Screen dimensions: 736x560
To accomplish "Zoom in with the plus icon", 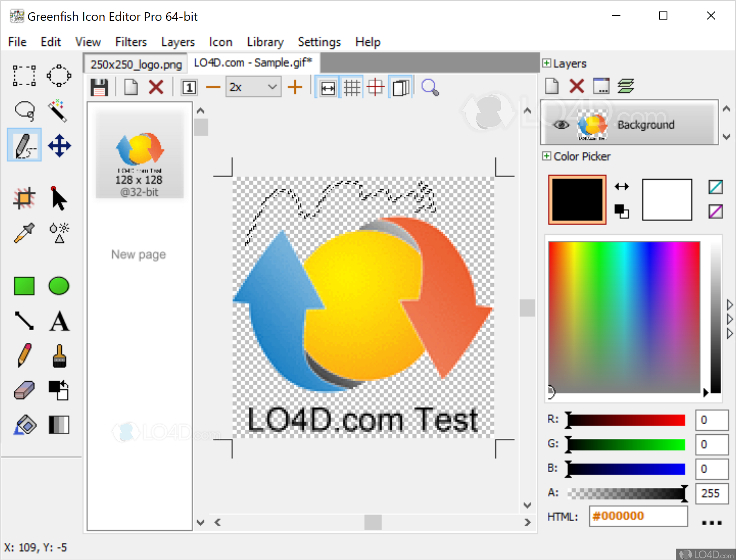I will [x=295, y=87].
